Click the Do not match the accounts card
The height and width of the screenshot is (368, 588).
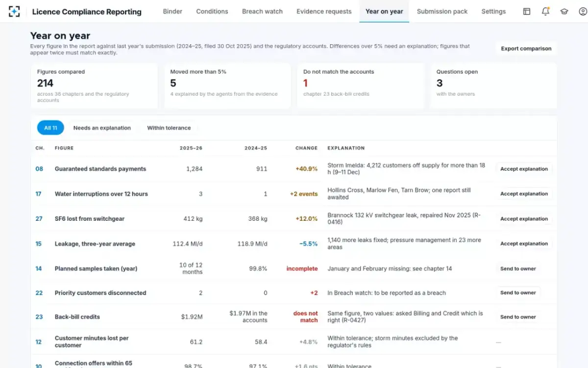[361, 86]
